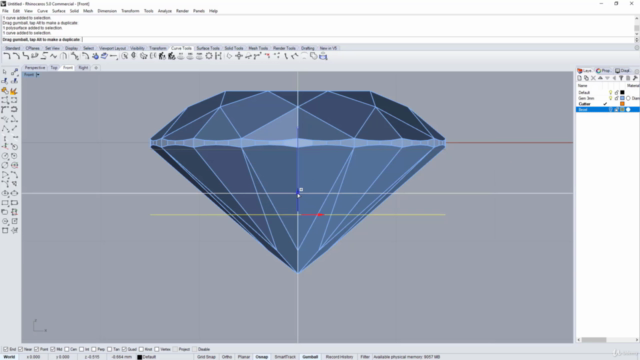Select the pointer tool in left sidebar
Image resolution: width=640 pixels, height=360 pixels.
(x=5, y=72)
